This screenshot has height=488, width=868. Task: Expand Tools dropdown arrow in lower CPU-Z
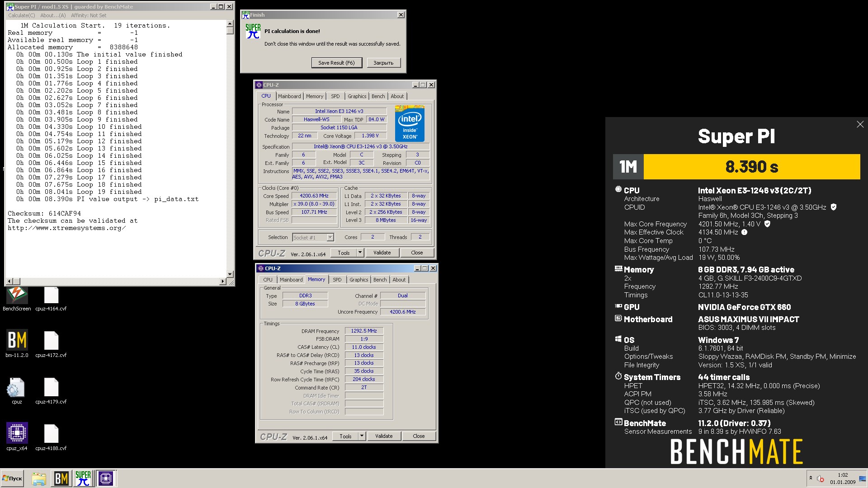click(x=362, y=436)
